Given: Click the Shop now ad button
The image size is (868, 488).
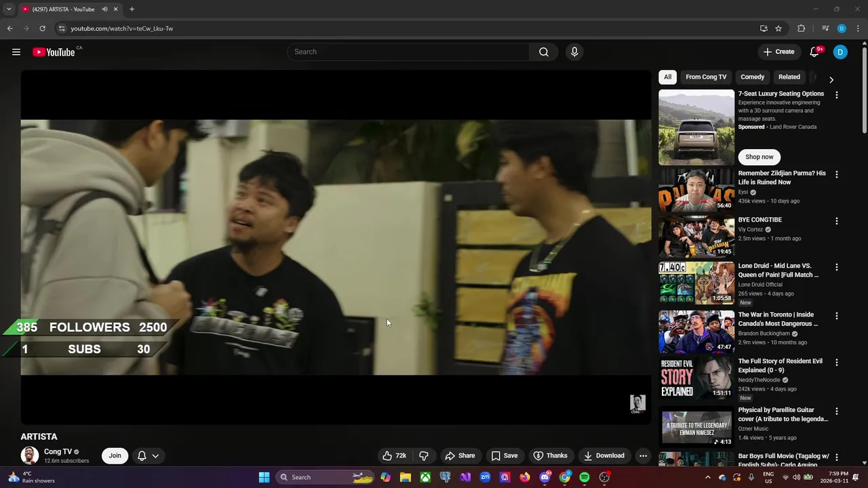Looking at the screenshot, I should pyautogui.click(x=759, y=157).
